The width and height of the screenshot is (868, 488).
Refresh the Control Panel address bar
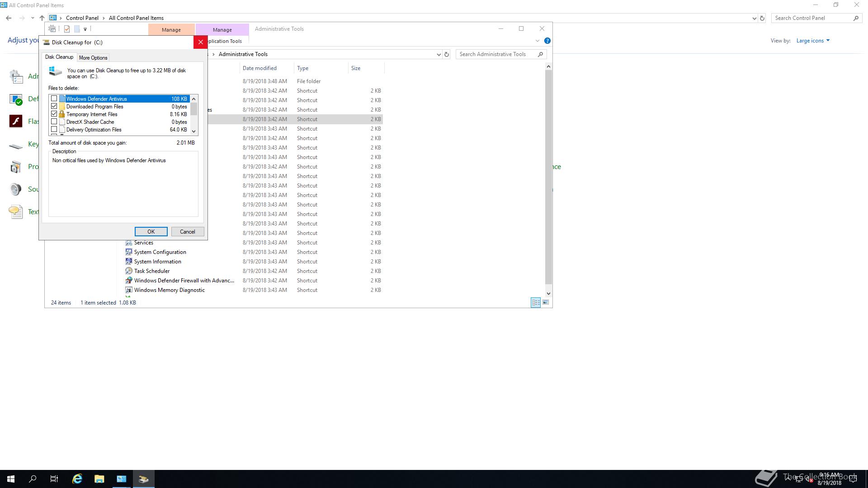(762, 18)
